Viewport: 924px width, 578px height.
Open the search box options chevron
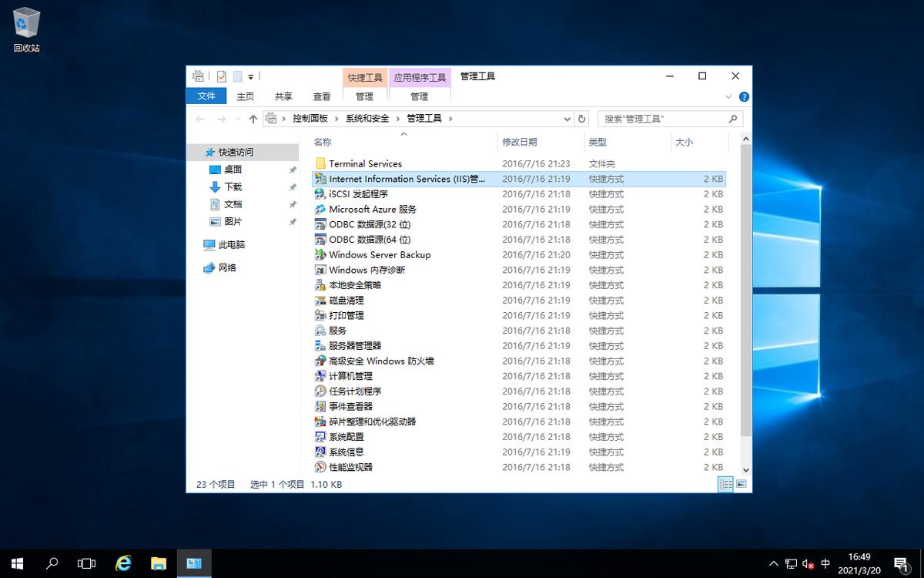point(728,96)
